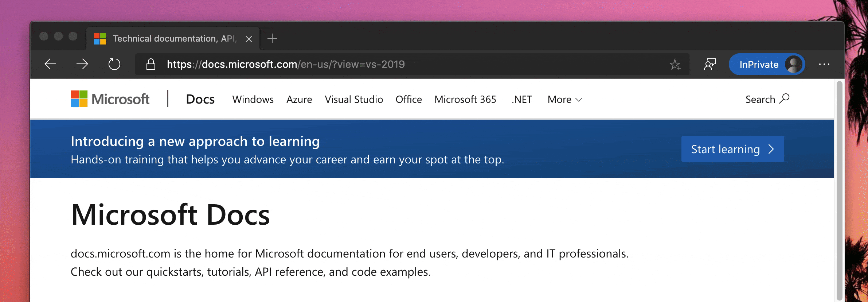Screen dimensions: 868x302
Task: Go back using the browser back arrow
Action: coord(50,64)
